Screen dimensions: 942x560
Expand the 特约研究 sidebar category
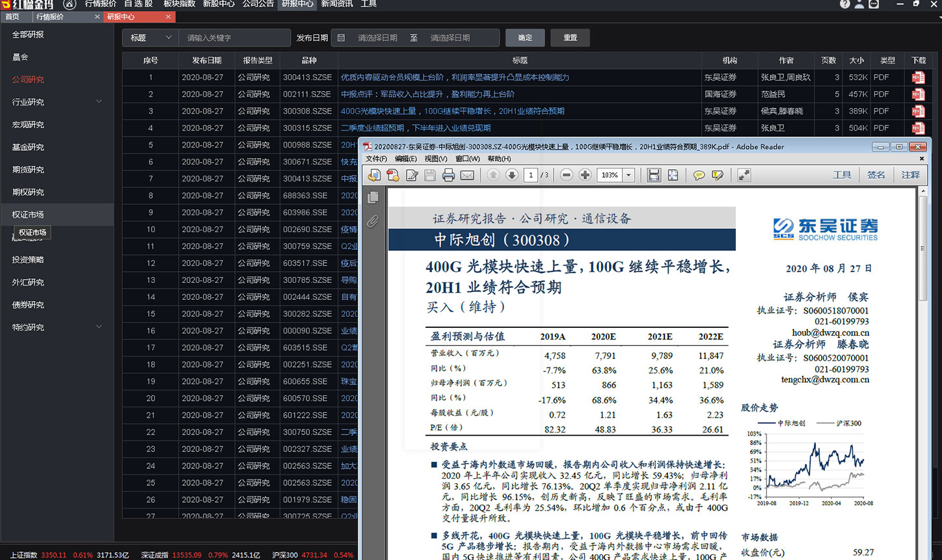pyautogui.click(x=99, y=327)
